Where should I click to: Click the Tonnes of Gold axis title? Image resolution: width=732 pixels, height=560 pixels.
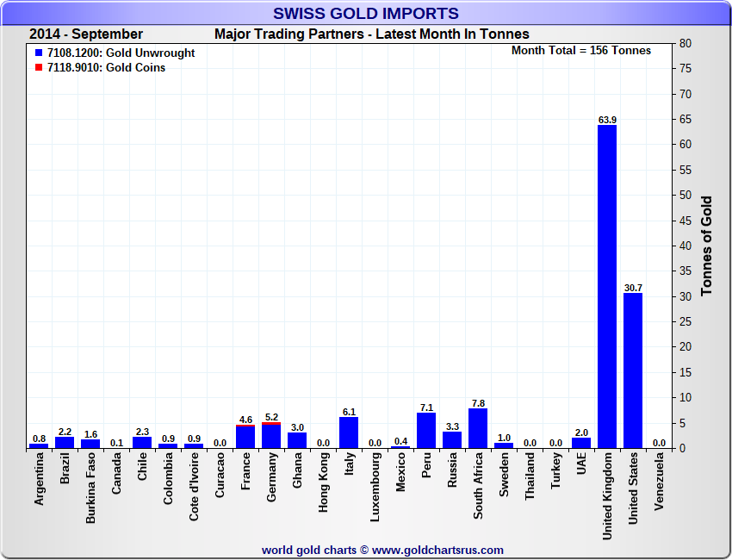706,246
